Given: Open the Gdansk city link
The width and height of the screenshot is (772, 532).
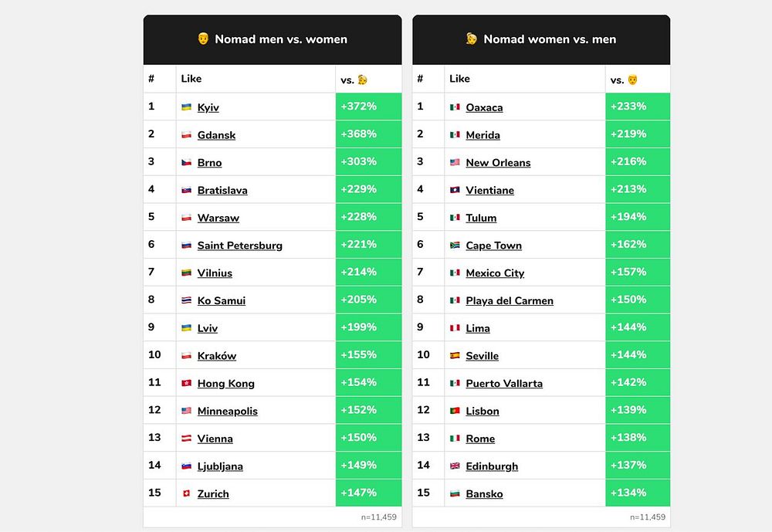Looking at the screenshot, I should click(216, 135).
